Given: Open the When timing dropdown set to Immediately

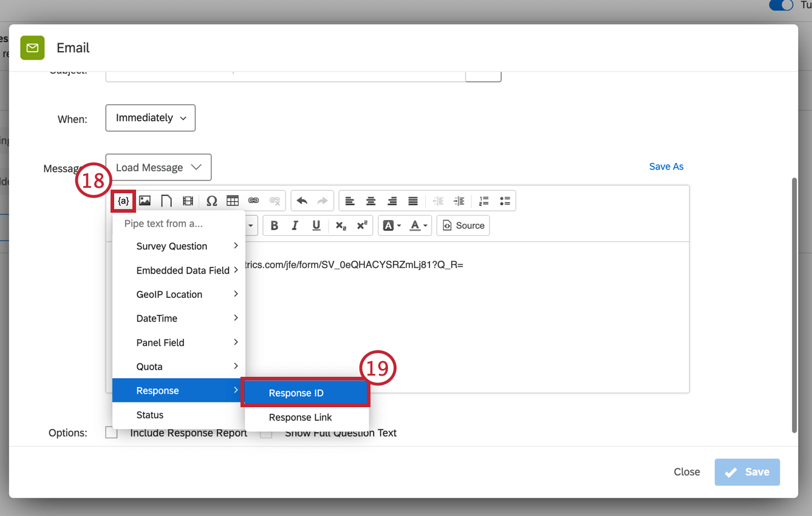Looking at the screenshot, I should [x=150, y=118].
